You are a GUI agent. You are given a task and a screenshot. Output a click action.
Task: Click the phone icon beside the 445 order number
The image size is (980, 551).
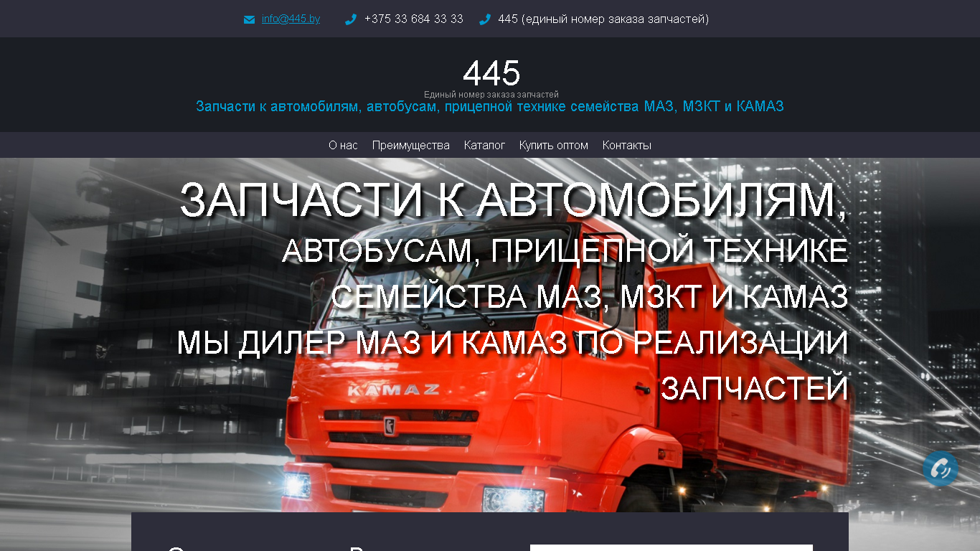(485, 19)
